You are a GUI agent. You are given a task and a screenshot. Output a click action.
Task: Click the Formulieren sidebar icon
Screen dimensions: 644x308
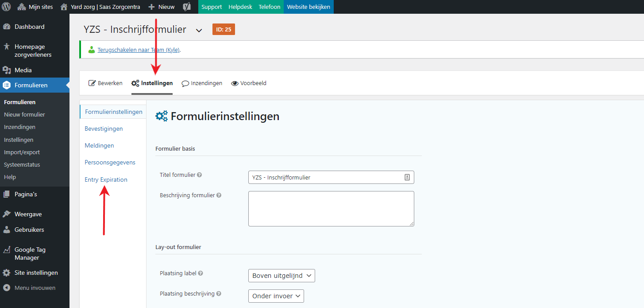[7, 85]
